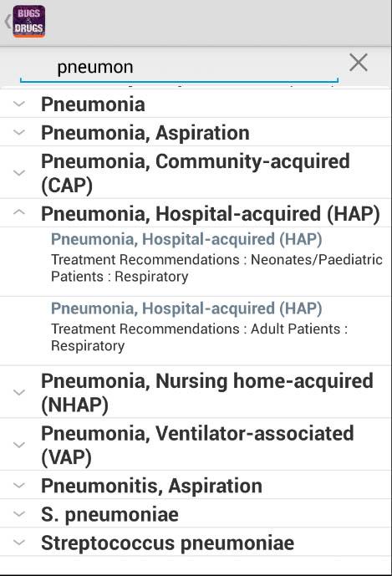
Task: Select Pneumonia, Aspiration heading
Action: click(145, 133)
